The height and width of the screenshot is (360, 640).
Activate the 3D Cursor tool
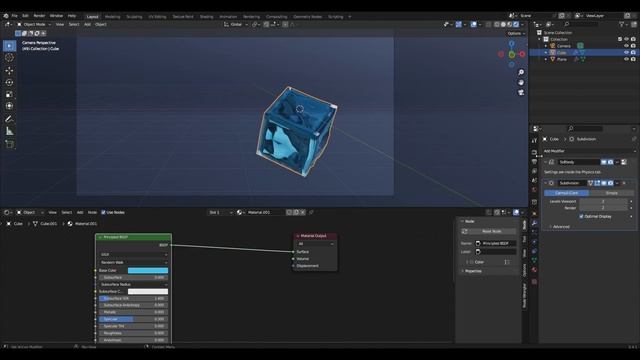(x=9, y=58)
